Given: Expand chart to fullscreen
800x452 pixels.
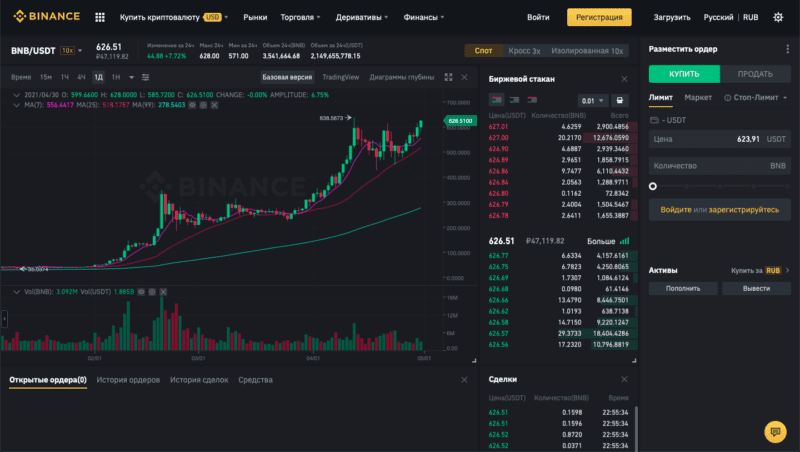Looking at the screenshot, I should [448, 77].
